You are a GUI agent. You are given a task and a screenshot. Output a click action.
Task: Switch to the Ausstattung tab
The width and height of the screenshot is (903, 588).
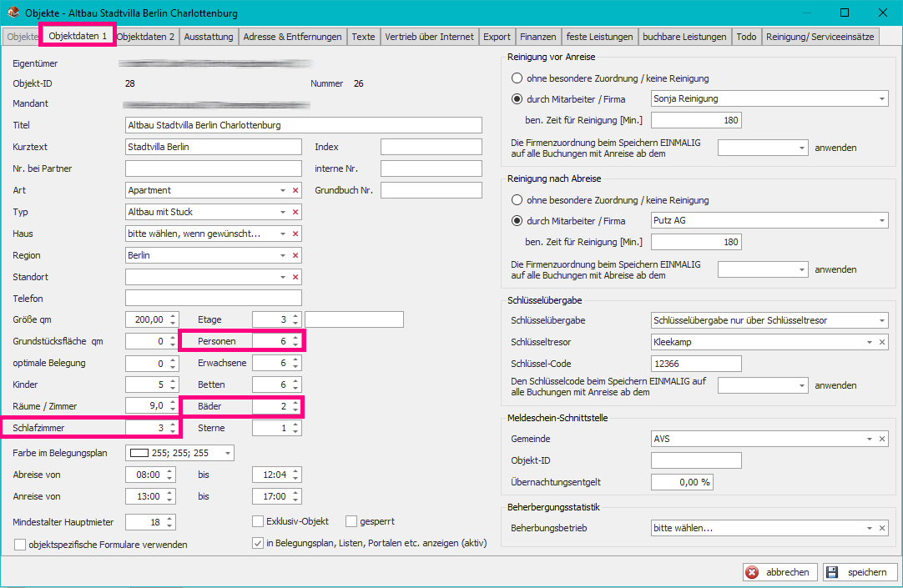pyautogui.click(x=209, y=37)
